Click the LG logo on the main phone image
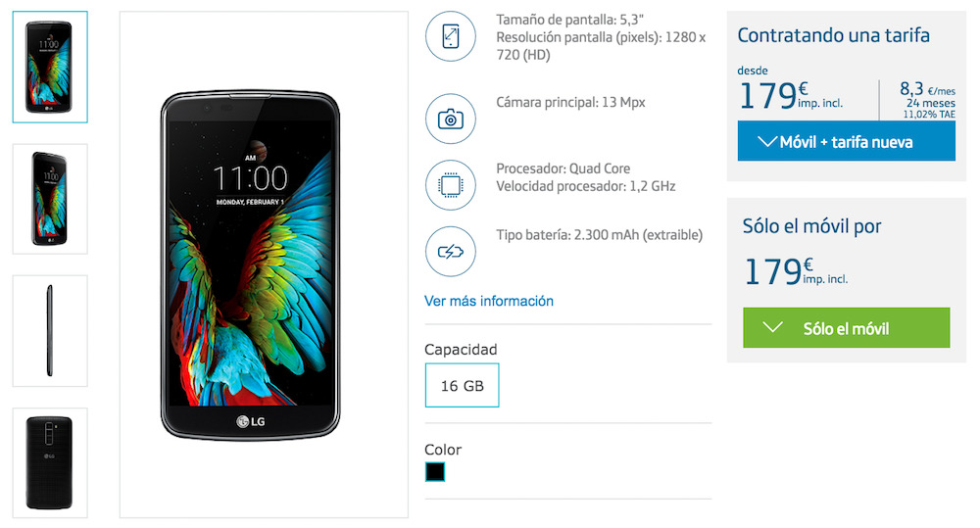980x528 pixels. pos(251,422)
